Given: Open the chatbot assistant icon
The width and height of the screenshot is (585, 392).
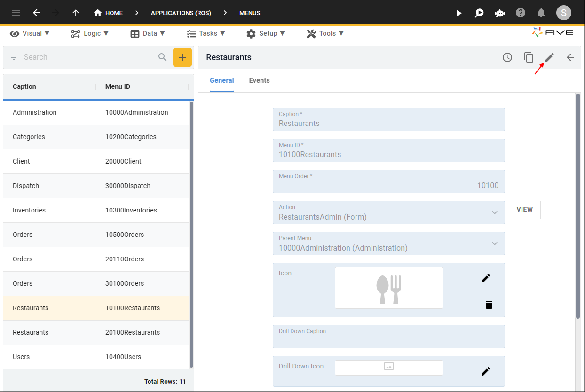Looking at the screenshot, I should (x=500, y=13).
